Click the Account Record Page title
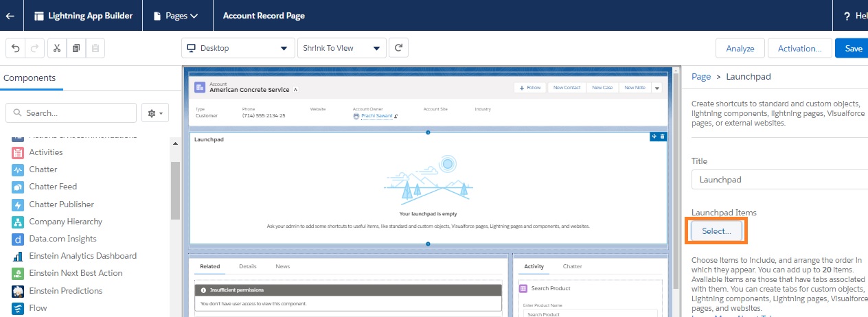 click(264, 16)
